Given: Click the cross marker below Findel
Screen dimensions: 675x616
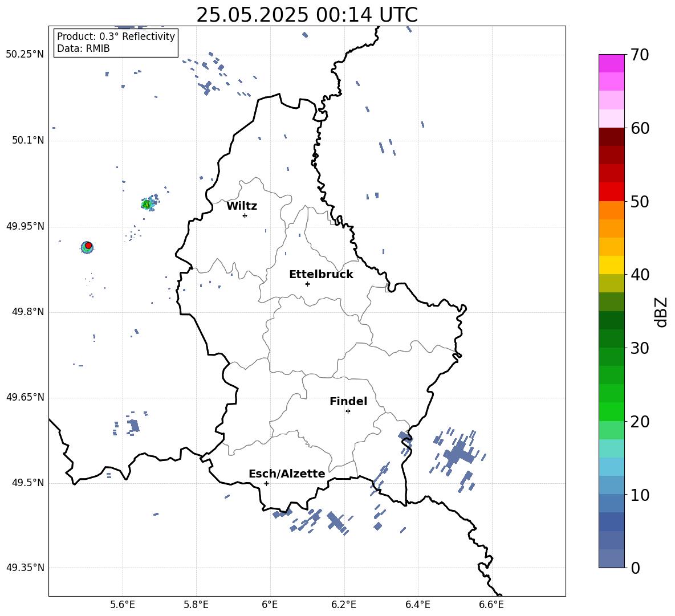Looking at the screenshot, I should click(x=348, y=411).
